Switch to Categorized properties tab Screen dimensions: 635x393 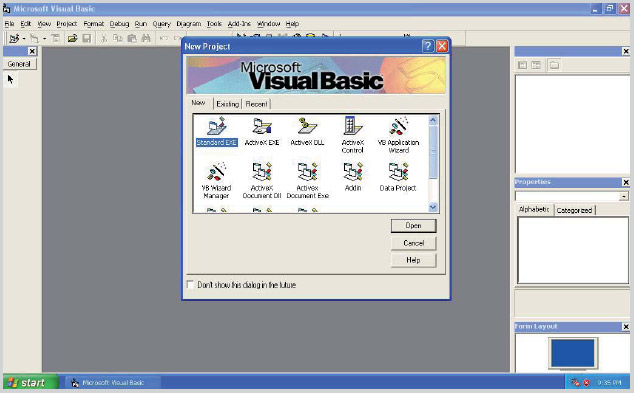click(x=574, y=210)
